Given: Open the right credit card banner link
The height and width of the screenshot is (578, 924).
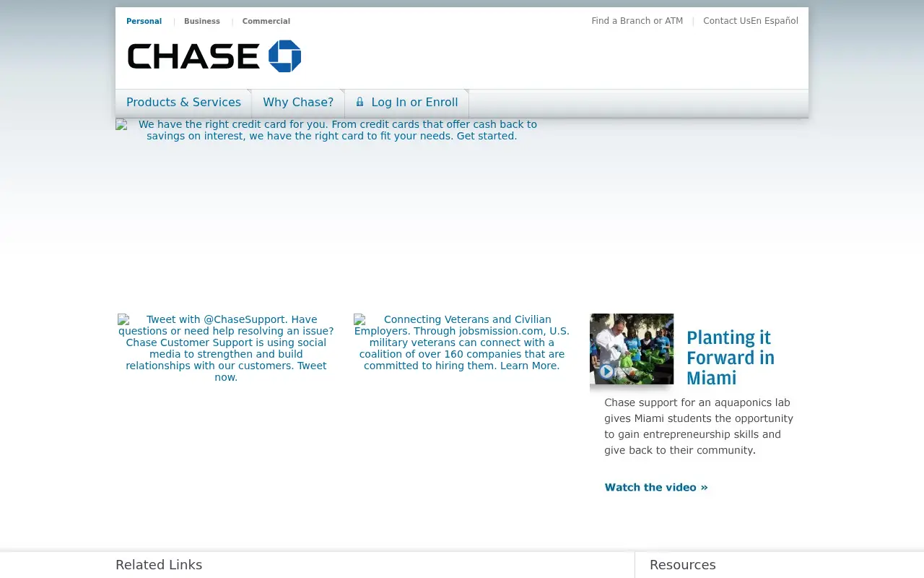Looking at the screenshot, I should pos(332,130).
